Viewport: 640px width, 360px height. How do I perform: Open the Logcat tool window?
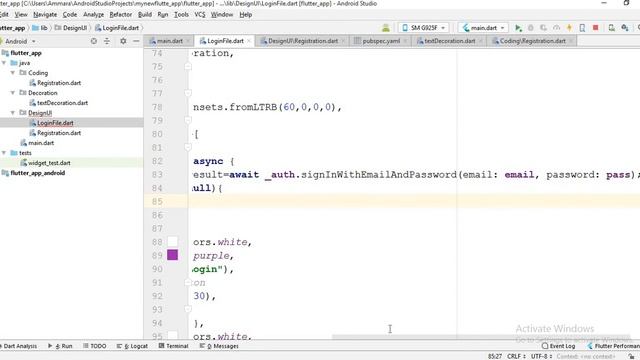point(132,346)
